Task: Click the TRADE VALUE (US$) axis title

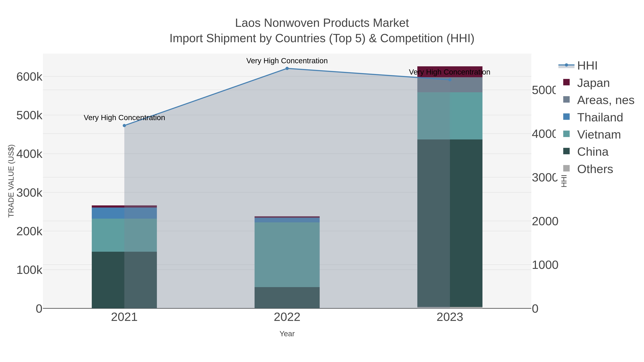Action: click(11, 181)
